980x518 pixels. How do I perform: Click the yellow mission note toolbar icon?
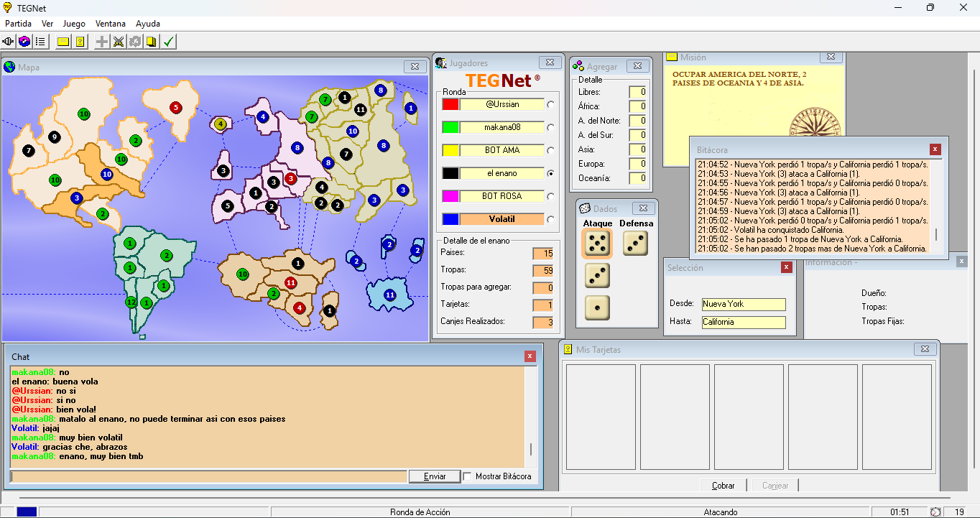tap(63, 42)
